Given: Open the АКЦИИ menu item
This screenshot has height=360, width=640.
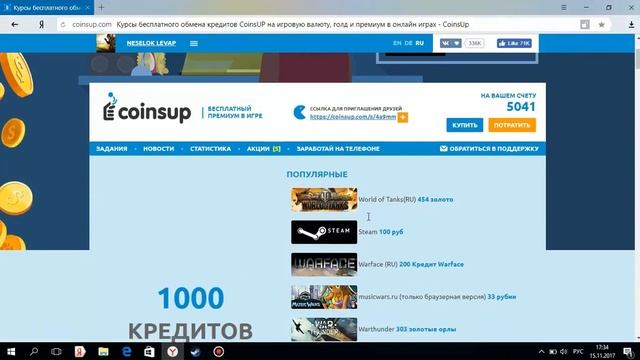Looking at the screenshot, I should click(264, 149).
